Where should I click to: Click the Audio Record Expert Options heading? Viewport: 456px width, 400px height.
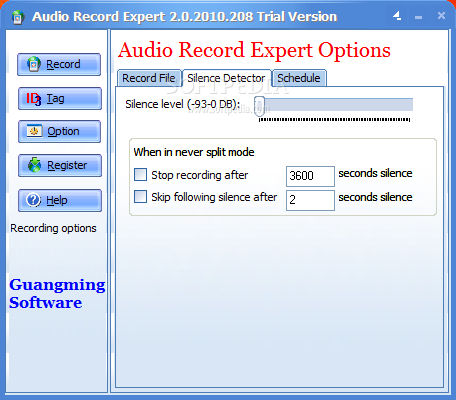(x=254, y=50)
